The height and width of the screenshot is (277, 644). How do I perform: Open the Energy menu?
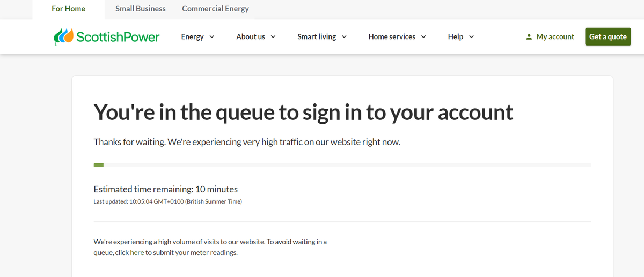198,36
